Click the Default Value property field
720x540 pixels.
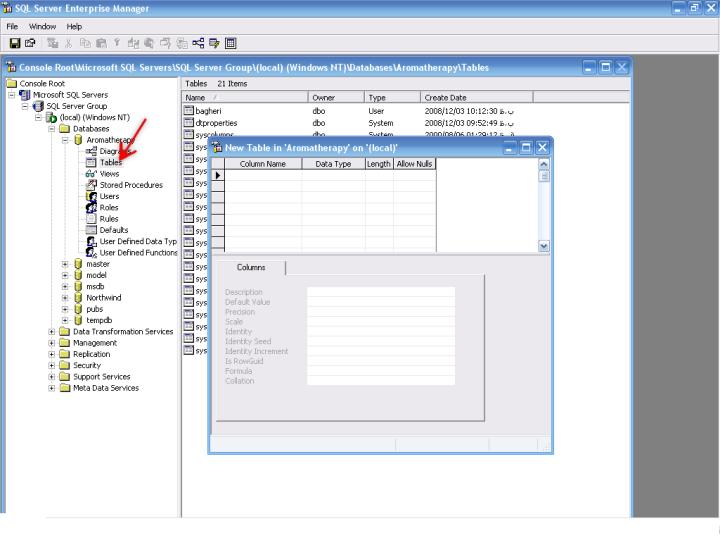[381, 302]
